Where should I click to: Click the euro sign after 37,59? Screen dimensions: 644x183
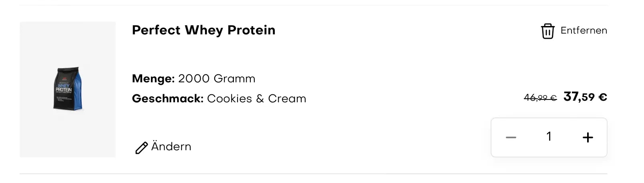(603, 97)
